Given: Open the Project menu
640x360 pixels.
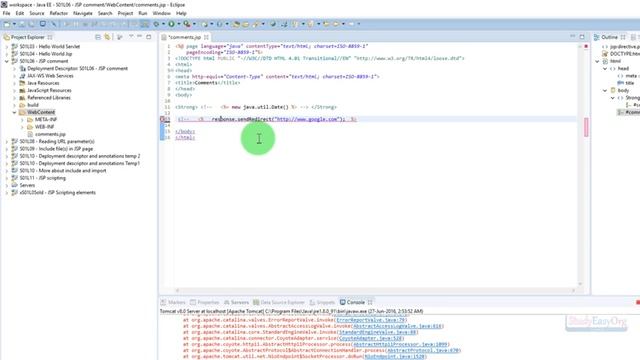Looking at the screenshot, I should point(125,13).
